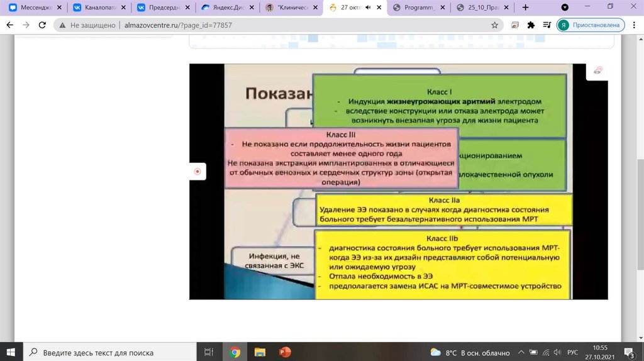Click the video slide presentation area
The width and height of the screenshot is (644, 361).
tap(398, 182)
